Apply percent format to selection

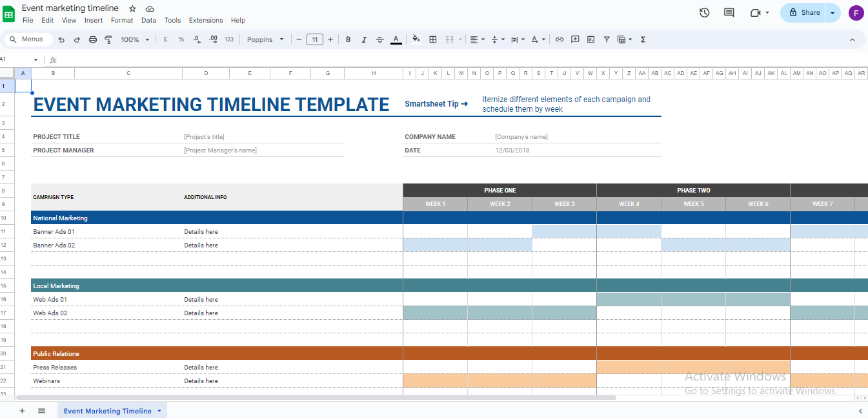(181, 39)
